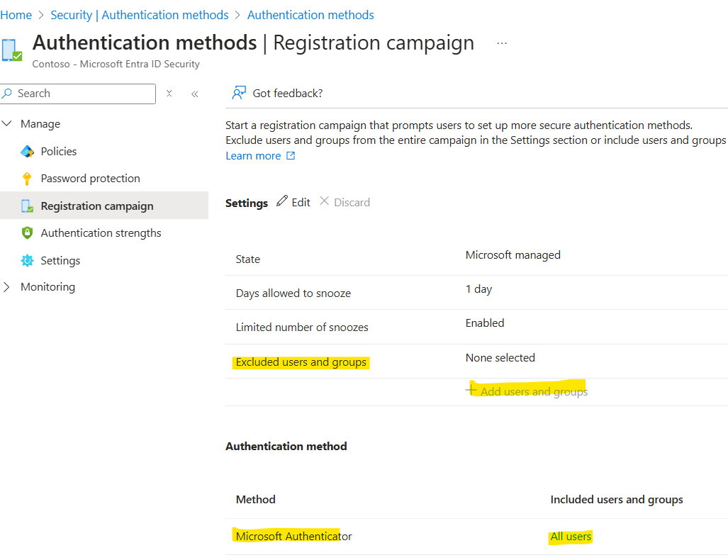Viewport: 728px width, 560px height.
Task: Collapse the sidebar with double chevron
Action: click(x=194, y=94)
